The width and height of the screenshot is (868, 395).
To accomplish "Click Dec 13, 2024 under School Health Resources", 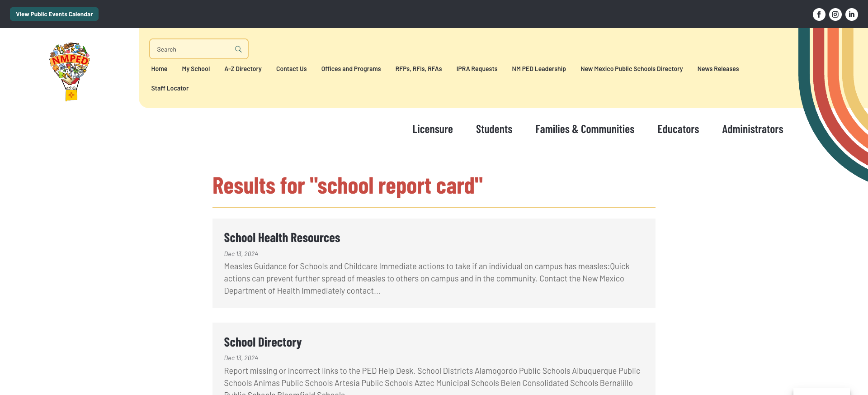I will [241, 254].
